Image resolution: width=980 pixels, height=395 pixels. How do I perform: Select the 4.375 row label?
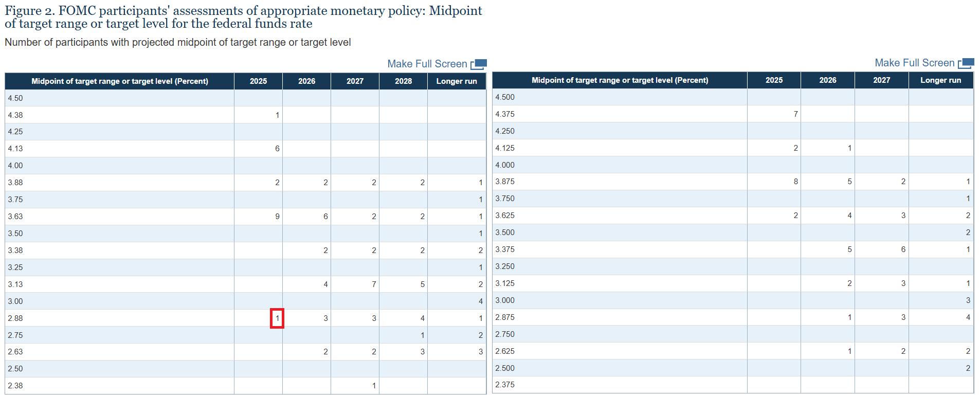(x=505, y=114)
